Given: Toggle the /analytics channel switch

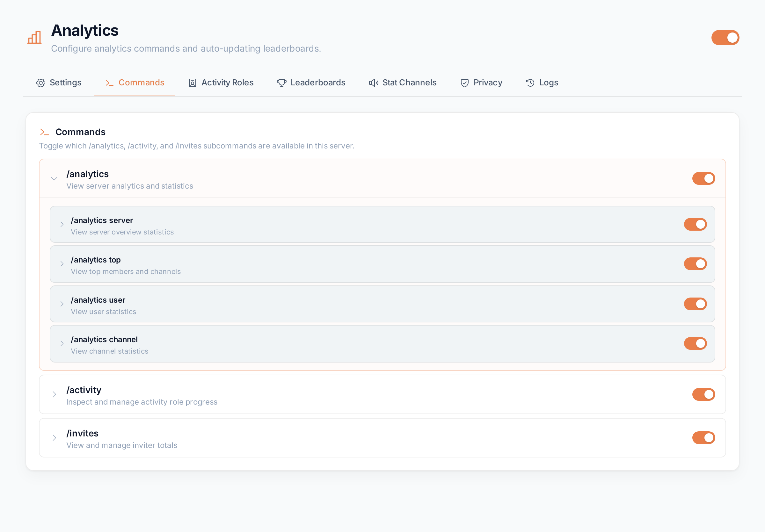Looking at the screenshot, I should point(695,343).
